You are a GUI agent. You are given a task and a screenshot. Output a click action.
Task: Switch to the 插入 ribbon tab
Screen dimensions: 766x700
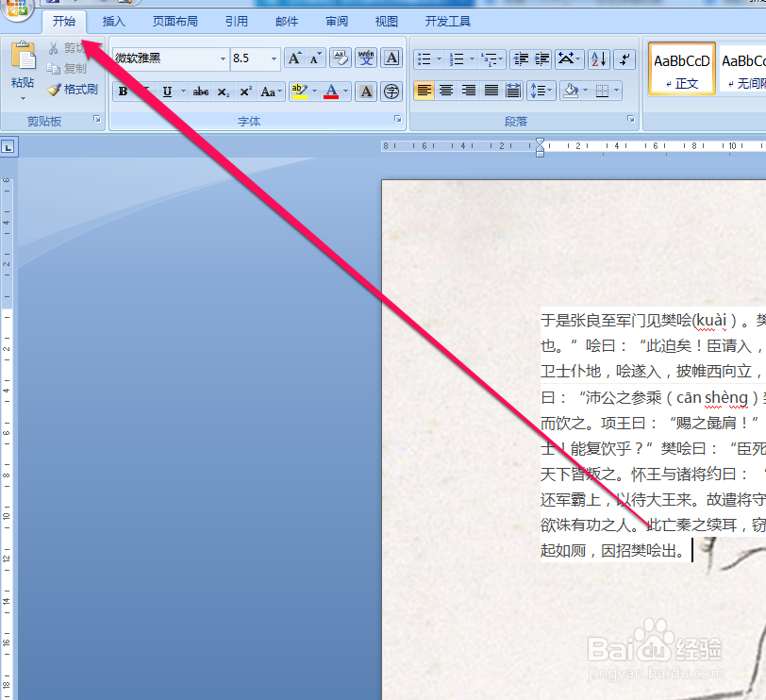tap(113, 21)
